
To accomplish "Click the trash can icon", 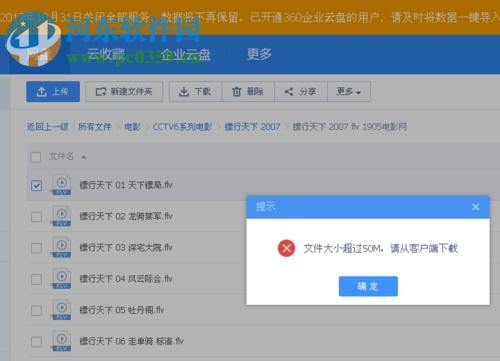I will [236, 92].
